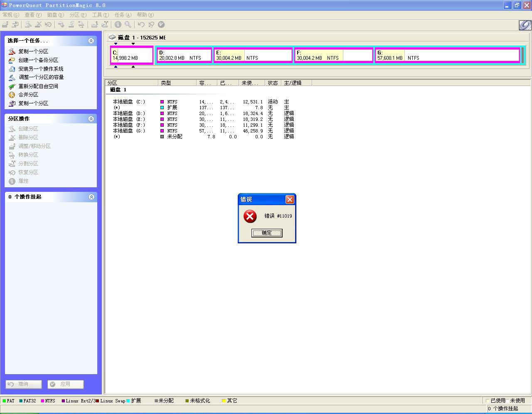Image resolution: width=532 pixels, height=414 pixels.
Task: Click the format partition toolbar icon
Action: pyautogui.click(x=71, y=24)
